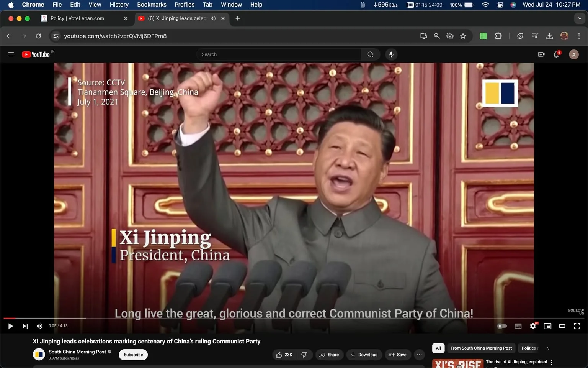Open Chrome Downloads from the toolbar
Screen dimensions: 588x368
pos(550,36)
